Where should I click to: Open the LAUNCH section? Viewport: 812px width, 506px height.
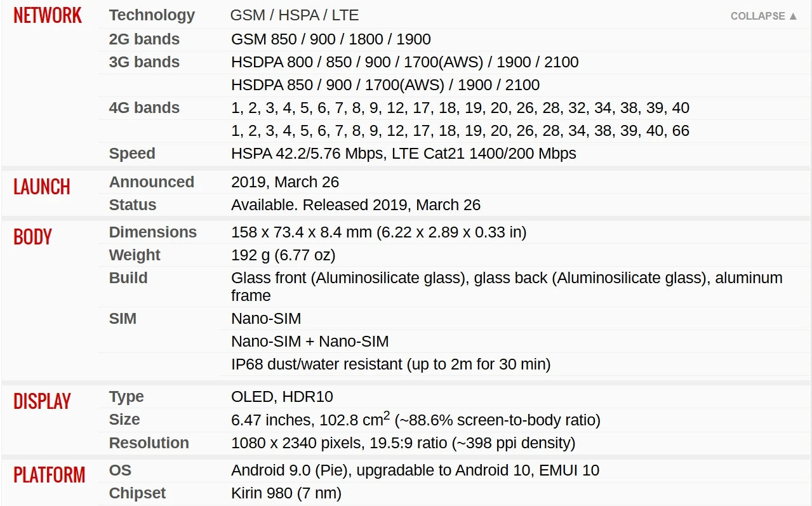[42, 187]
